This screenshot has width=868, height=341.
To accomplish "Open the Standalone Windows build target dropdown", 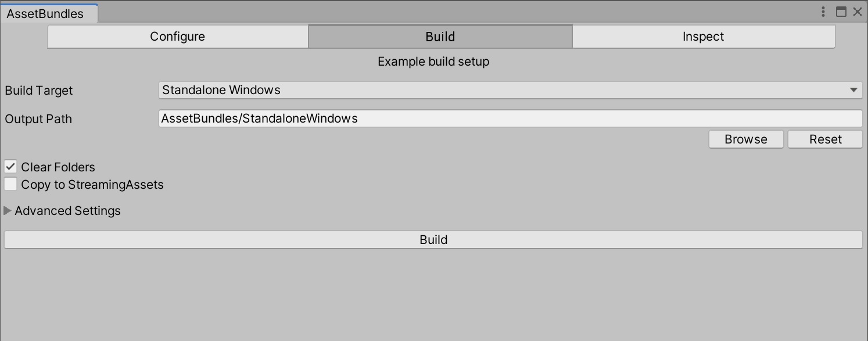I will click(x=505, y=90).
